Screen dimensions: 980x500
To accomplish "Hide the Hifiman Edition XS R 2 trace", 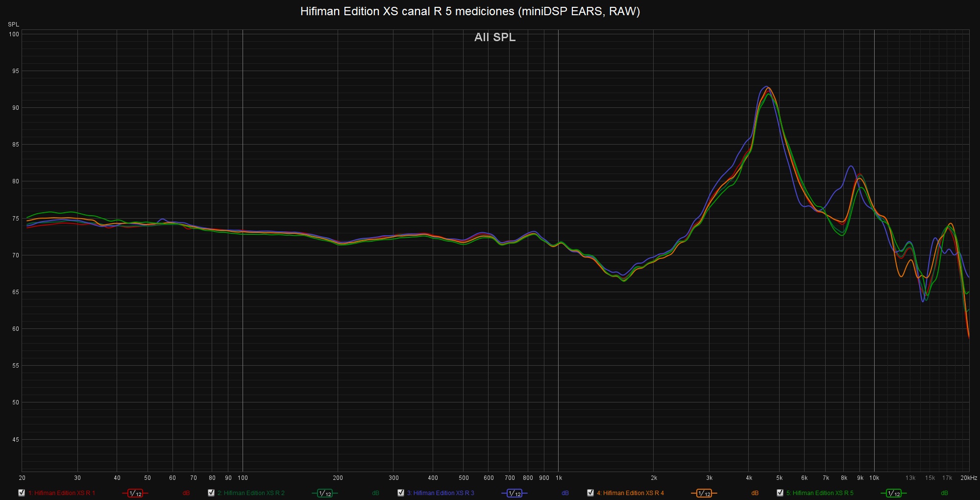I will tap(211, 493).
